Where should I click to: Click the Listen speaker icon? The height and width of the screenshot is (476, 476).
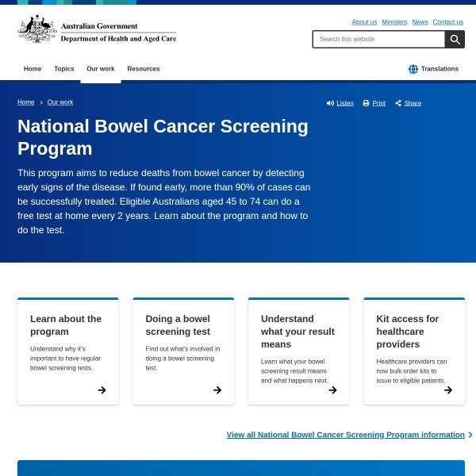pos(330,103)
